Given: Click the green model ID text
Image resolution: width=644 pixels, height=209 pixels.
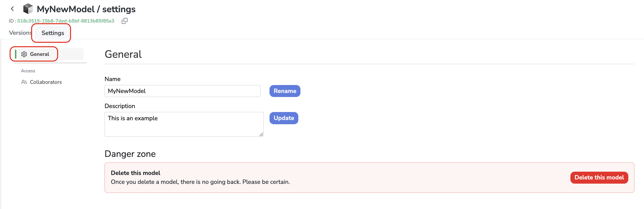Looking at the screenshot, I should click(x=66, y=21).
